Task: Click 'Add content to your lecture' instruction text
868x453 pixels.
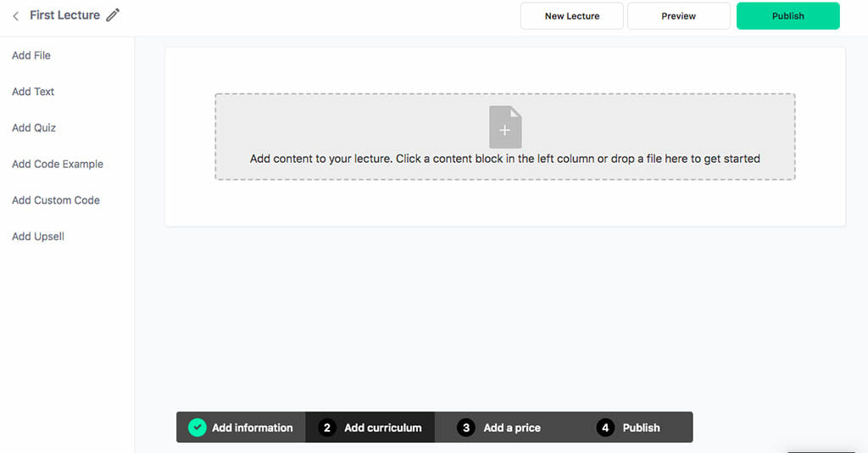Action: click(505, 159)
